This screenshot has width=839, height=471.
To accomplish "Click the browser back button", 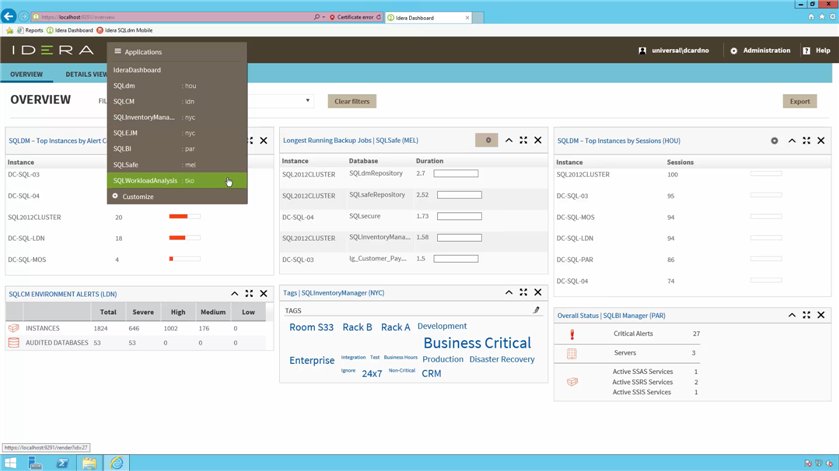I will point(9,17).
